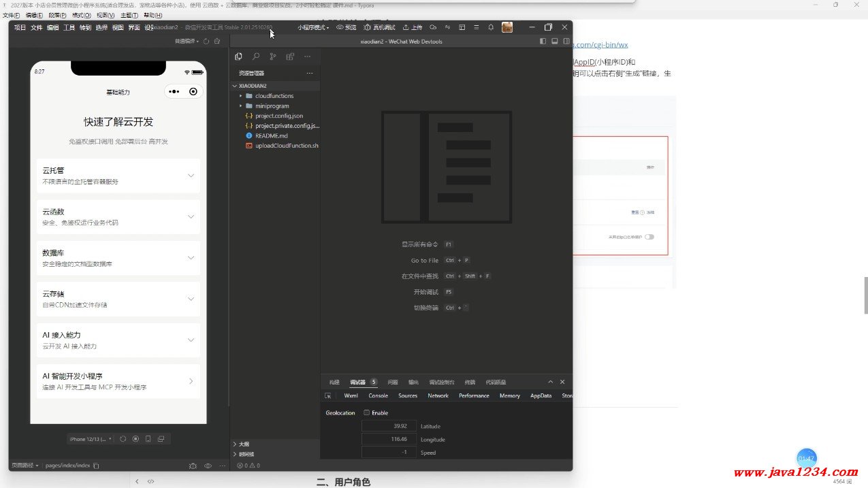
Task: Click the eye preview icon in simulator footer
Action: [208, 466]
